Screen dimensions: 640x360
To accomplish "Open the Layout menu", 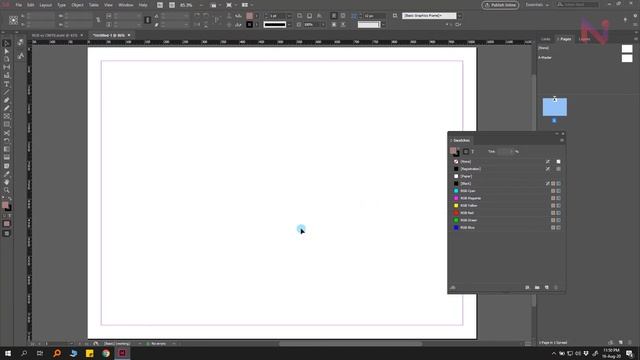I will (46, 5).
